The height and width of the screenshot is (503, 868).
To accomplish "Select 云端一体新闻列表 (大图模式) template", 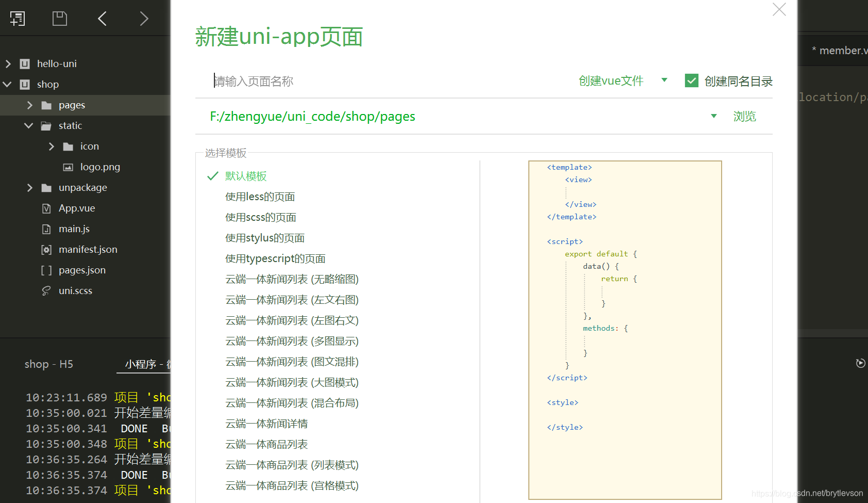I will [292, 383].
